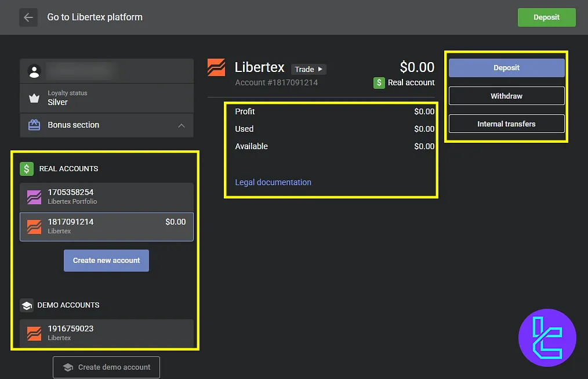
Task: Click the orange icon of account 1817091214
Action: click(x=34, y=227)
